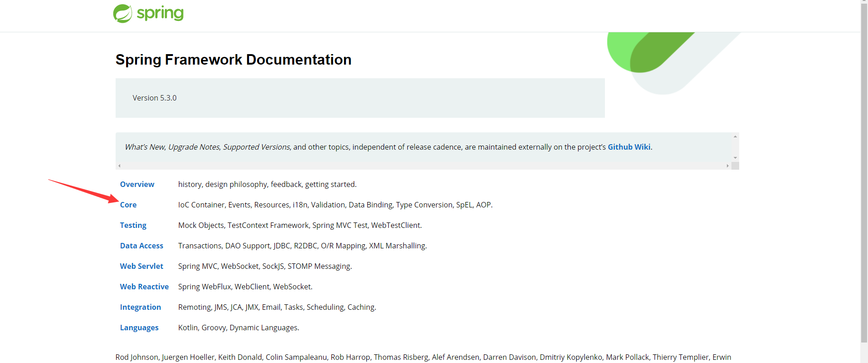Click the 'Rod Johnson, Juergen Hoeller' authors line
This screenshot has width=868, height=363.
click(x=423, y=357)
